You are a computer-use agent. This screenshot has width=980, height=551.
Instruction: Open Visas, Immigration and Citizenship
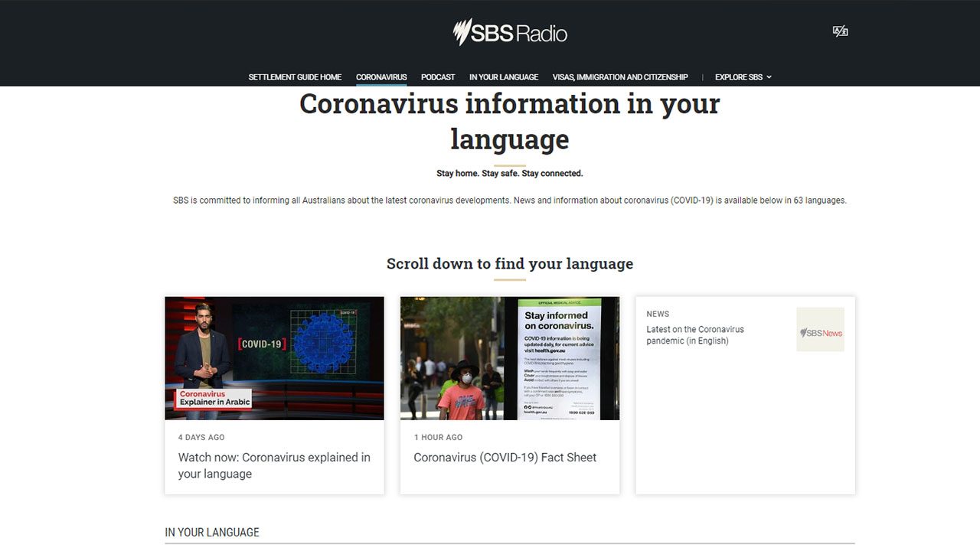click(620, 77)
